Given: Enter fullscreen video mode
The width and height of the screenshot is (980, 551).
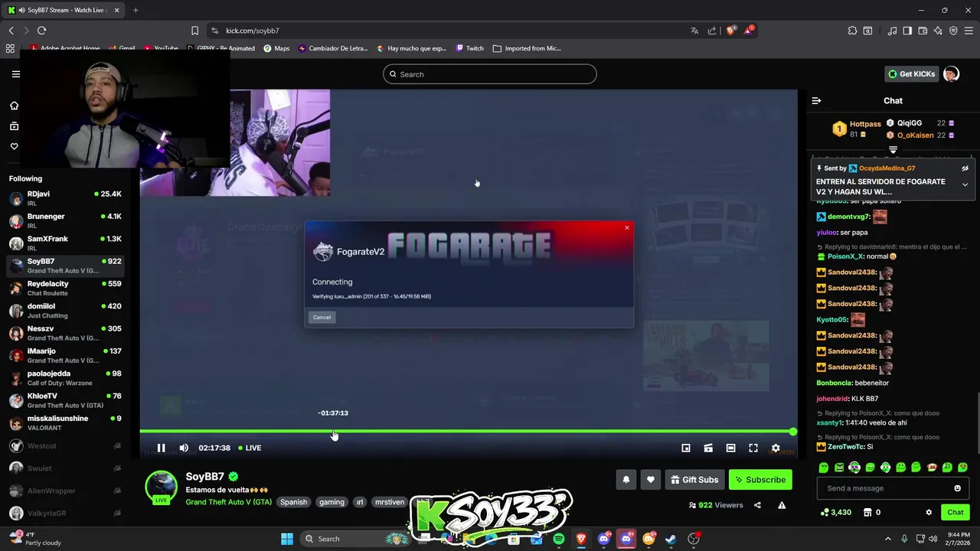Looking at the screenshot, I should click(x=753, y=448).
